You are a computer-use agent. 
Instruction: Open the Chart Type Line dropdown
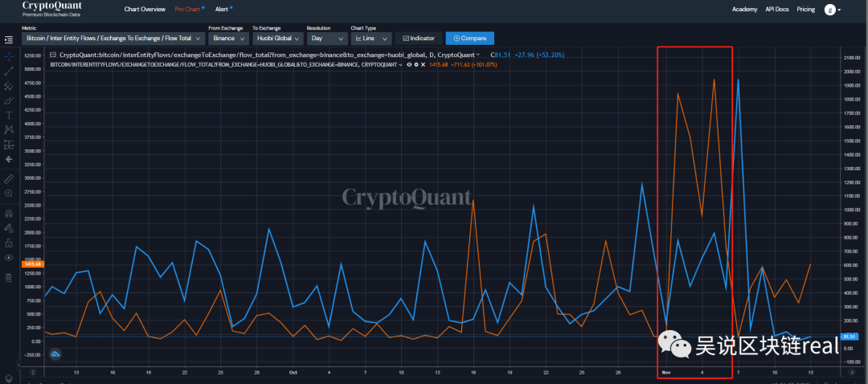pyautogui.click(x=371, y=39)
